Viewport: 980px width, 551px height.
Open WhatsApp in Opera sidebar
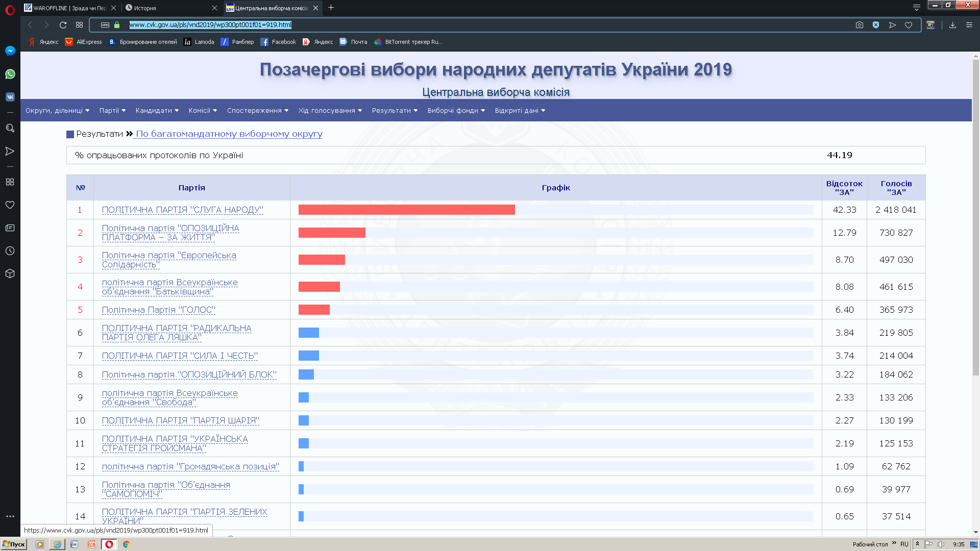click(x=10, y=74)
